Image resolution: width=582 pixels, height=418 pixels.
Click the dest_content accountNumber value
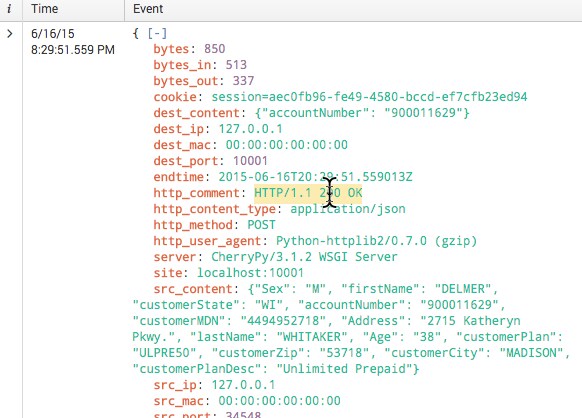coord(362,112)
